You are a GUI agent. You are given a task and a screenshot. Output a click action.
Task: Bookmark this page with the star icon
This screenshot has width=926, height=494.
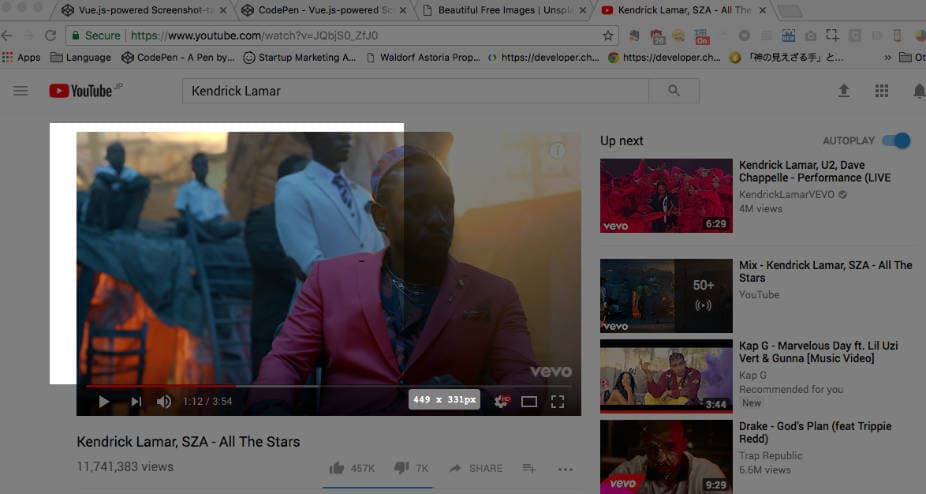608,35
